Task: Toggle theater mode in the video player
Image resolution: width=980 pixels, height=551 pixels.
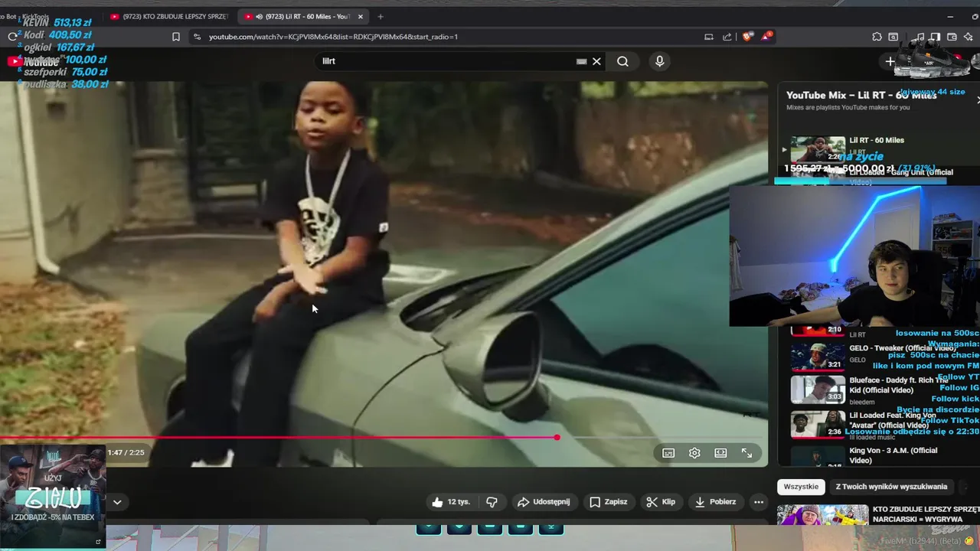Action: (x=720, y=453)
